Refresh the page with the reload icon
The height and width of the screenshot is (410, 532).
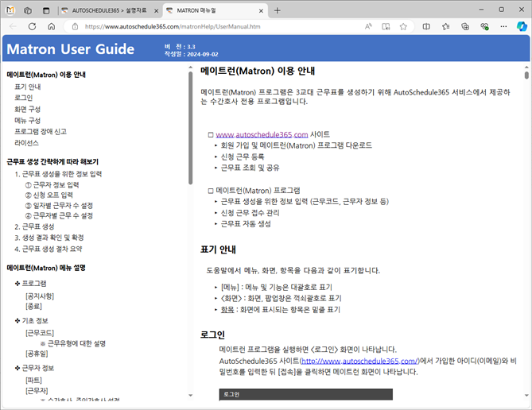(x=32, y=26)
